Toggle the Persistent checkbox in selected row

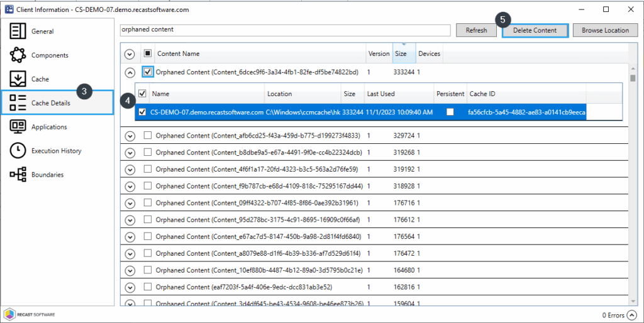click(450, 112)
